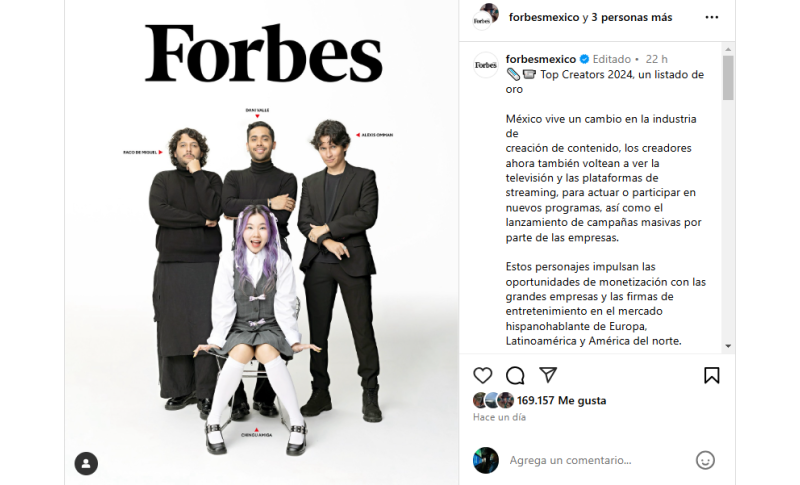The width and height of the screenshot is (800, 485).
Task: Open the three-dot more options menu
Action: (x=712, y=17)
